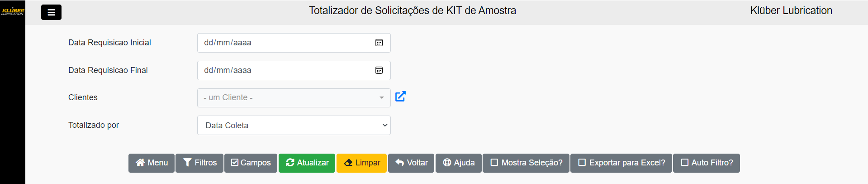Click the external link icon beside Clientes
Screen dimensions: 868x184
pos(400,97)
